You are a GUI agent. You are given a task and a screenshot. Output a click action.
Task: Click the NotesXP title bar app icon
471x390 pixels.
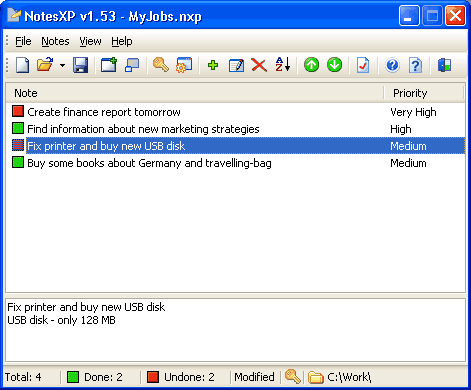point(14,15)
